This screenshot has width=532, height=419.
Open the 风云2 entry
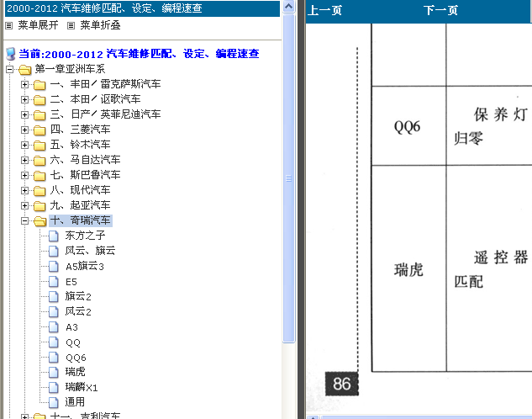(78, 311)
